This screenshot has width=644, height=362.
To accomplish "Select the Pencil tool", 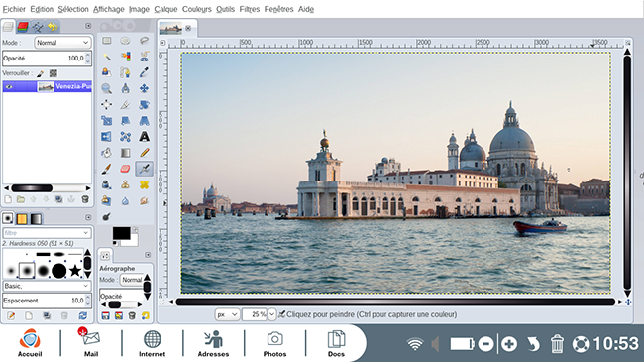I will click(x=145, y=153).
